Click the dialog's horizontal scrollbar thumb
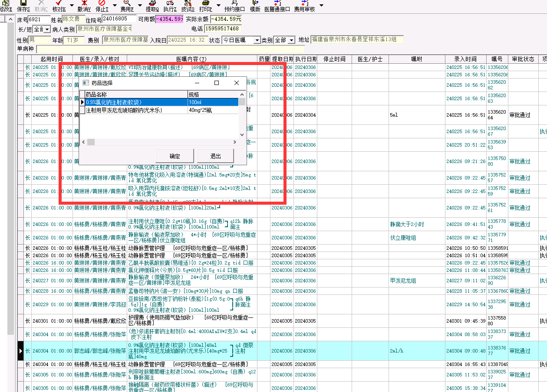 click(91, 142)
